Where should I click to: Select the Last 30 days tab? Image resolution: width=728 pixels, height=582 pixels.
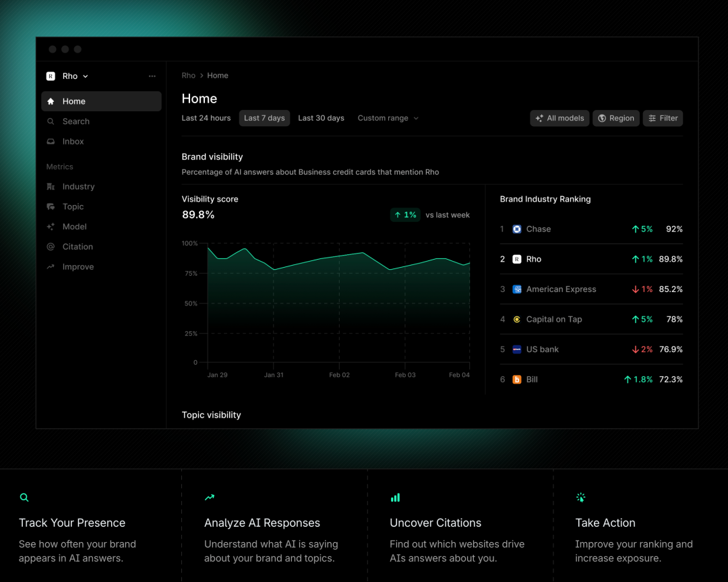[322, 118]
